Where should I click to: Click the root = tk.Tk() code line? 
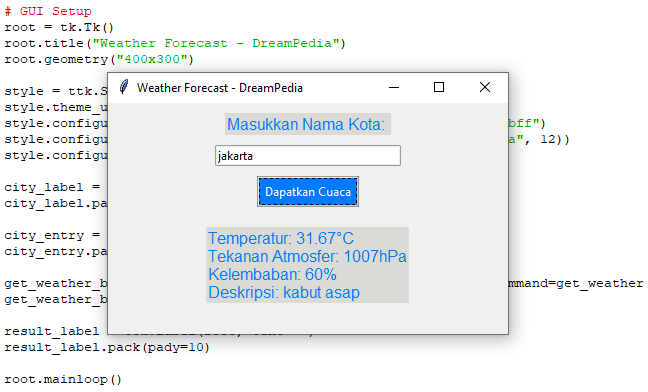click(x=59, y=27)
